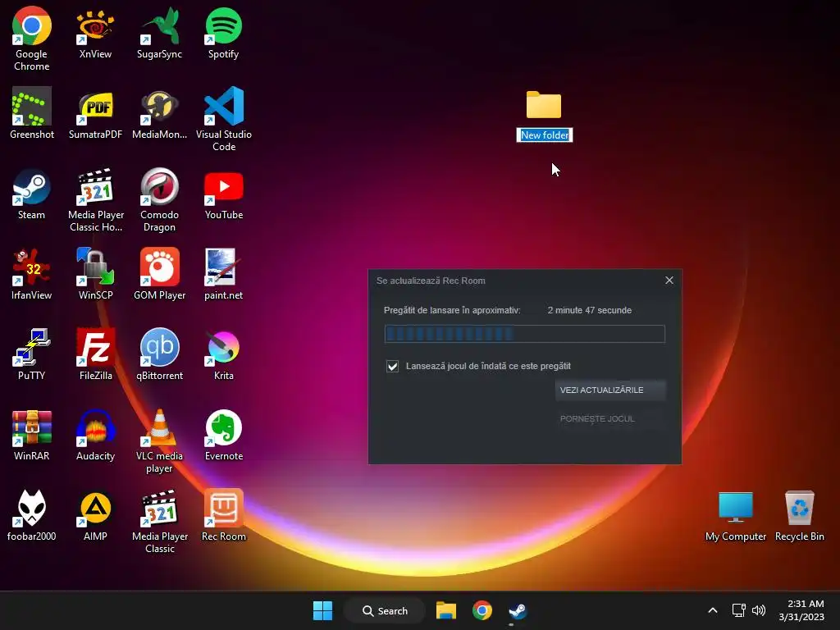Uncheck 'Lansează jocul de îndată ce este pregătit'

393,366
